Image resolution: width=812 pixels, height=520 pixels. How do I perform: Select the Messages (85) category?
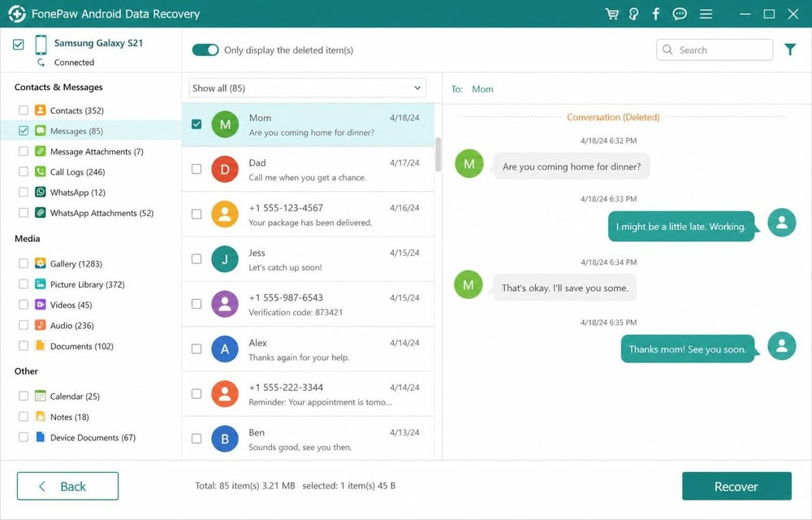[x=91, y=131]
